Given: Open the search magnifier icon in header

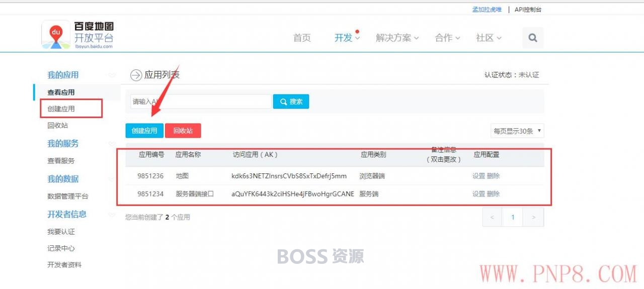Looking at the screenshot, I should (533, 38).
